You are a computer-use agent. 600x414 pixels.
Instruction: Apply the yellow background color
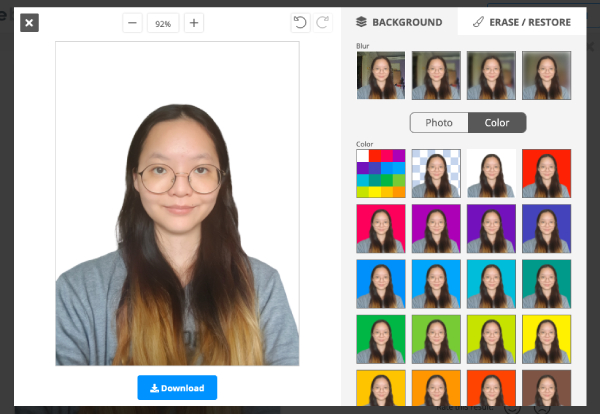click(x=546, y=339)
